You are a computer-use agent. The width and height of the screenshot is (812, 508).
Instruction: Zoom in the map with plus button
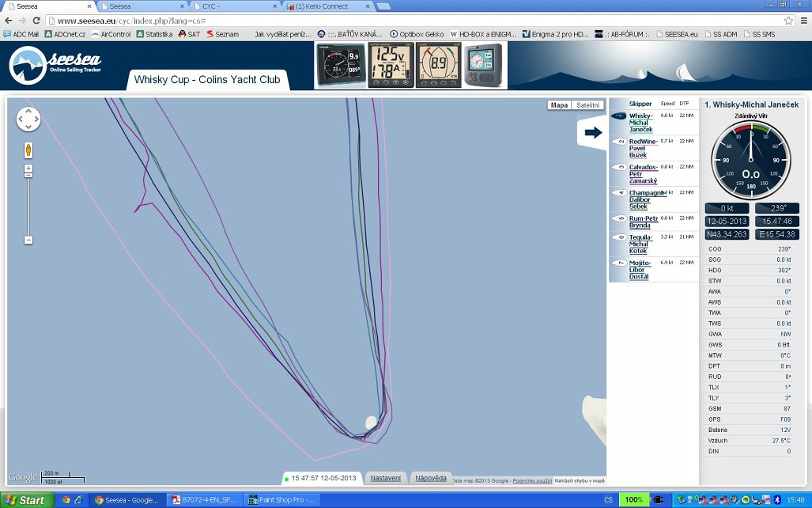point(28,170)
